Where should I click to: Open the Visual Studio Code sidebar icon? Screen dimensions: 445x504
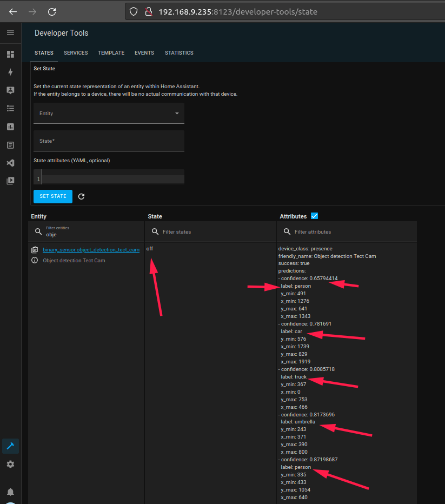click(x=11, y=163)
